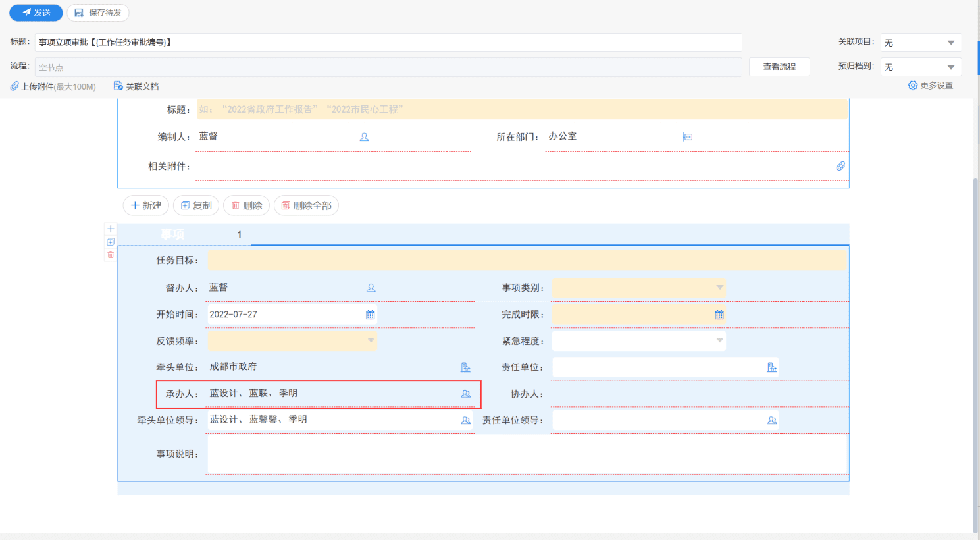
Task: Click the 新建 button
Action: click(146, 205)
